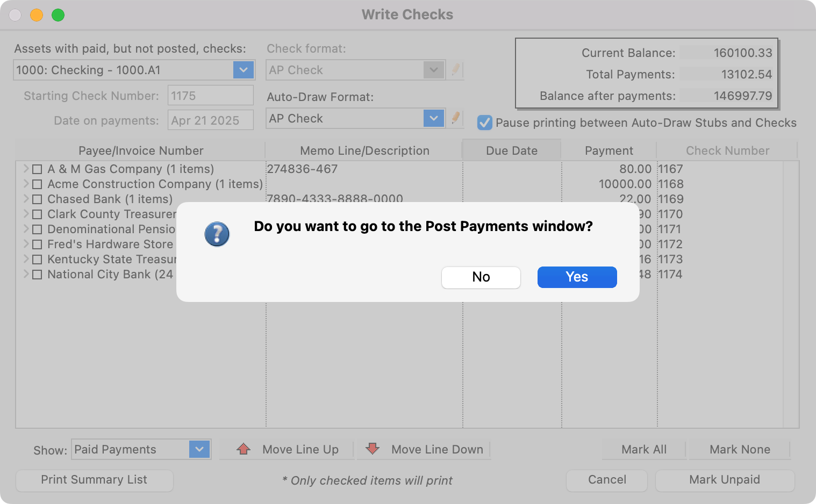Open the Checking account dropdown
This screenshot has height=504, width=816.
[243, 70]
